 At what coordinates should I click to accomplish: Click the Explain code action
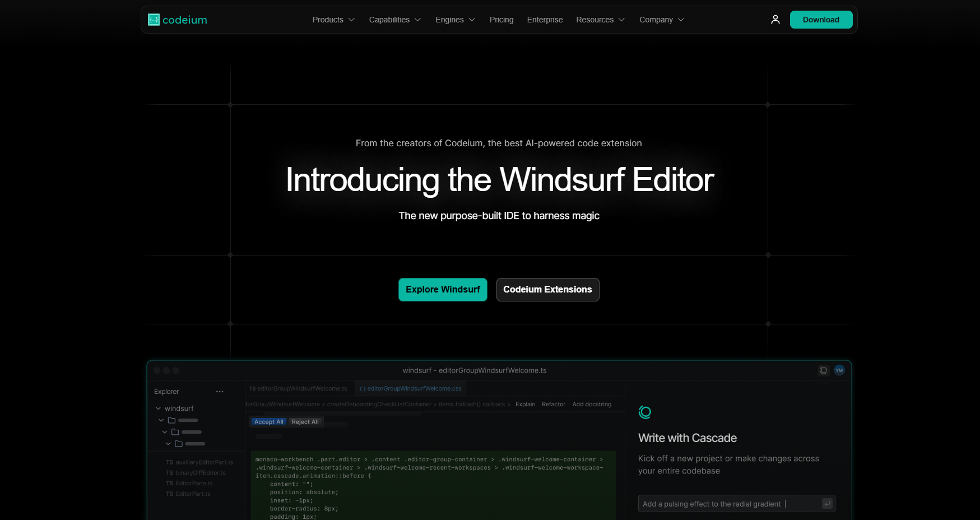(526, 404)
